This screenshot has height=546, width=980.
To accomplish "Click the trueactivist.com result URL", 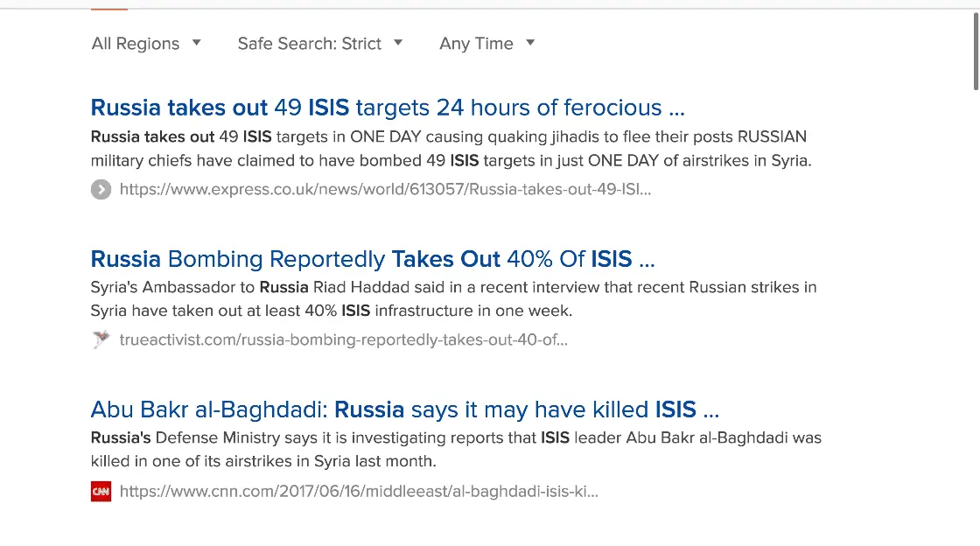I will [343, 339].
